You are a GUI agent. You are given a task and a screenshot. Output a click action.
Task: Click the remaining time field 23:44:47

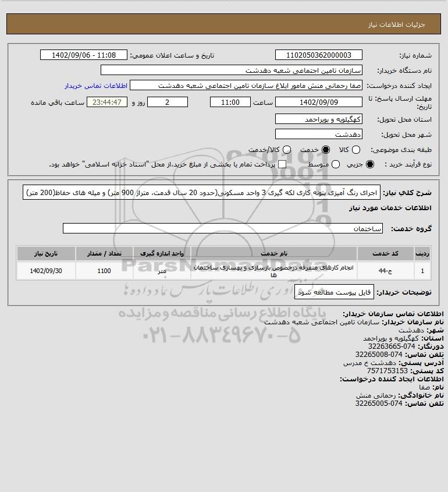point(107,102)
